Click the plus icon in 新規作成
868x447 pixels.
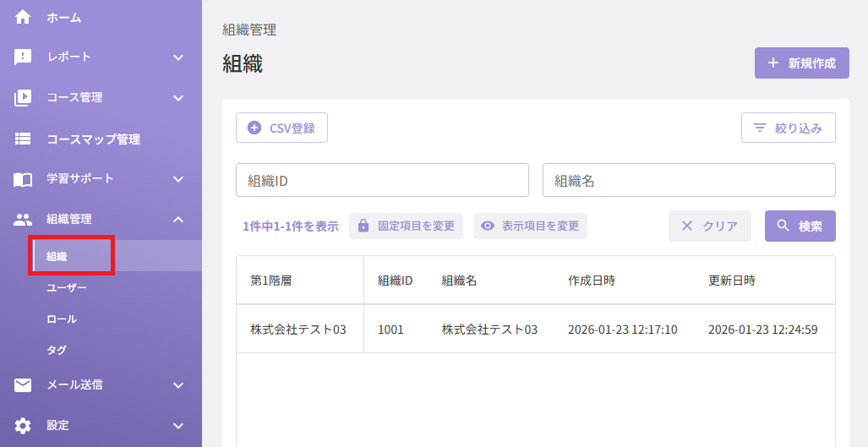click(773, 63)
